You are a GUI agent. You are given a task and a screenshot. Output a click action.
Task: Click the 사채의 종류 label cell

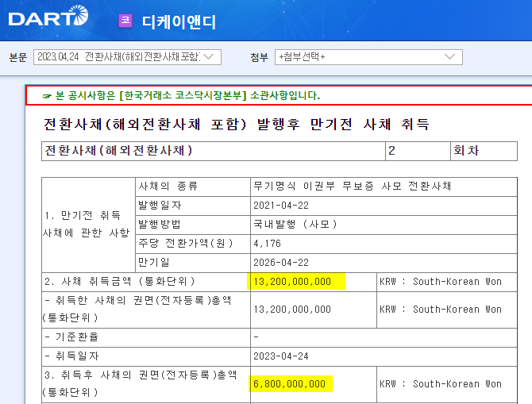193,187
